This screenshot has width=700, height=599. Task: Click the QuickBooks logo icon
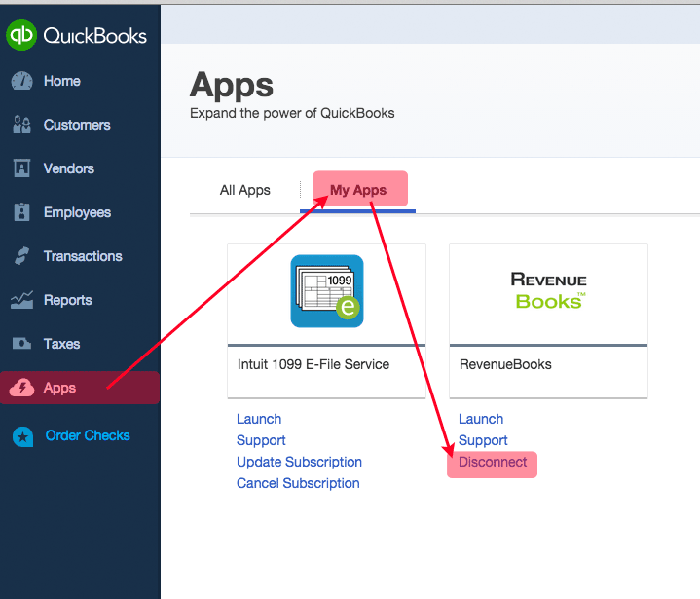point(21,35)
